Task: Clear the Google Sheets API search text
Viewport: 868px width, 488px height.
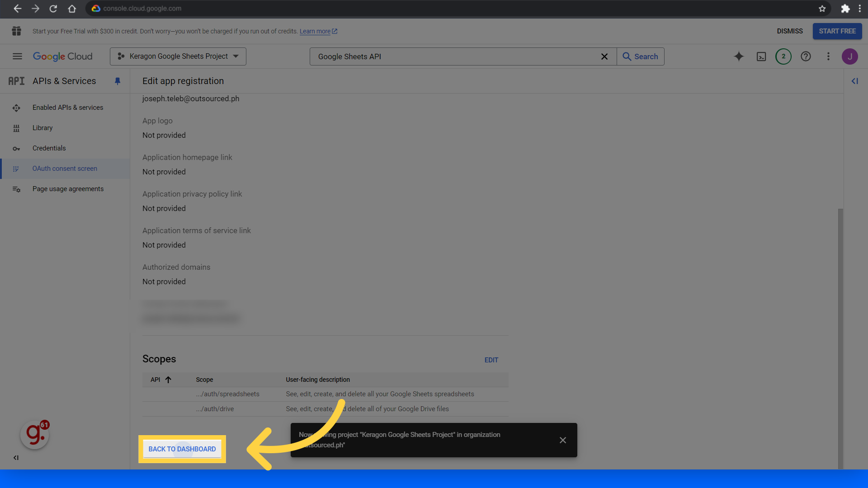Action: pos(604,56)
